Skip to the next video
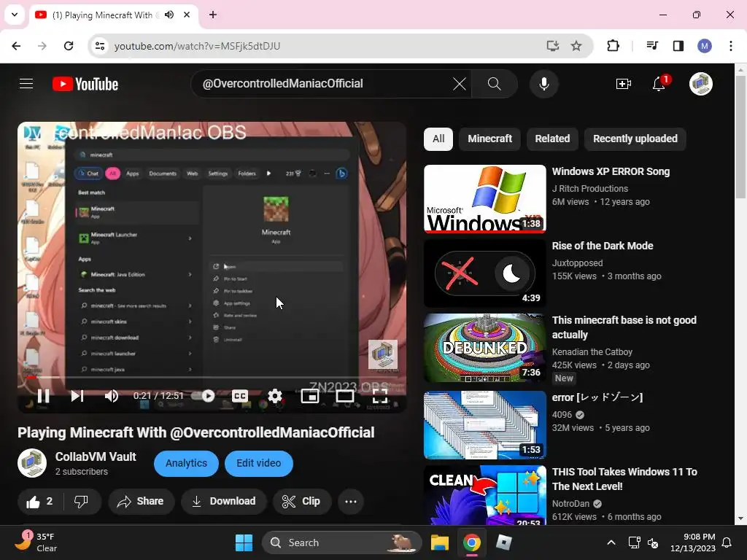The height and width of the screenshot is (560, 747). [77, 396]
